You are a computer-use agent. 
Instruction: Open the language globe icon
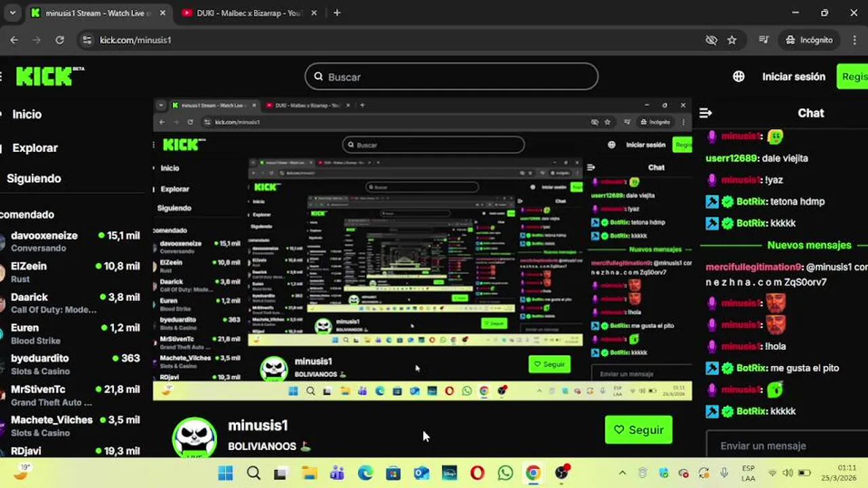tap(738, 77)
